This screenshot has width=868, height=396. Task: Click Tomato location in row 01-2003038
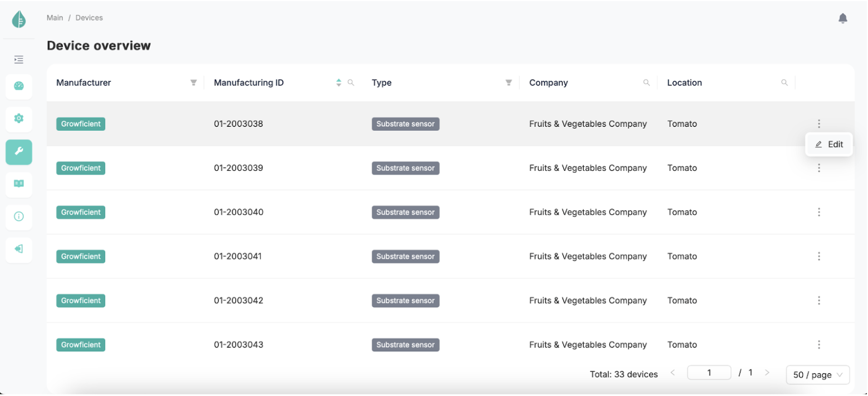[682, 124]
